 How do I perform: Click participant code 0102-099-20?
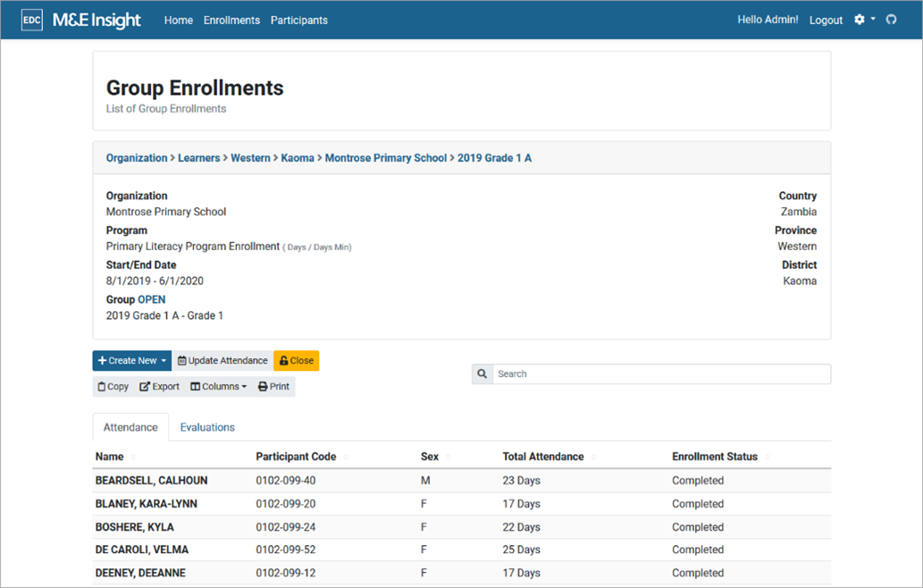(286, 504)
